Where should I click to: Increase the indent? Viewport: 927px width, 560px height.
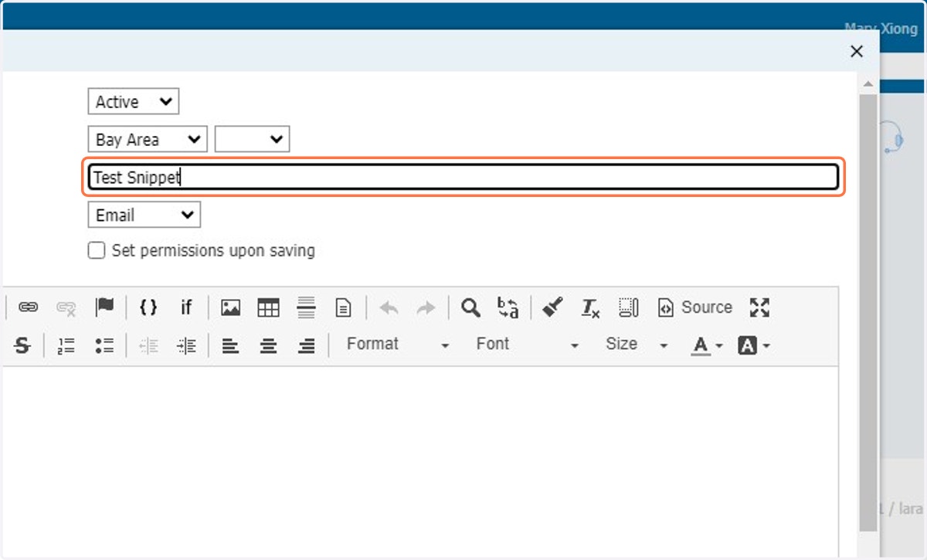(x=186, y=346)
